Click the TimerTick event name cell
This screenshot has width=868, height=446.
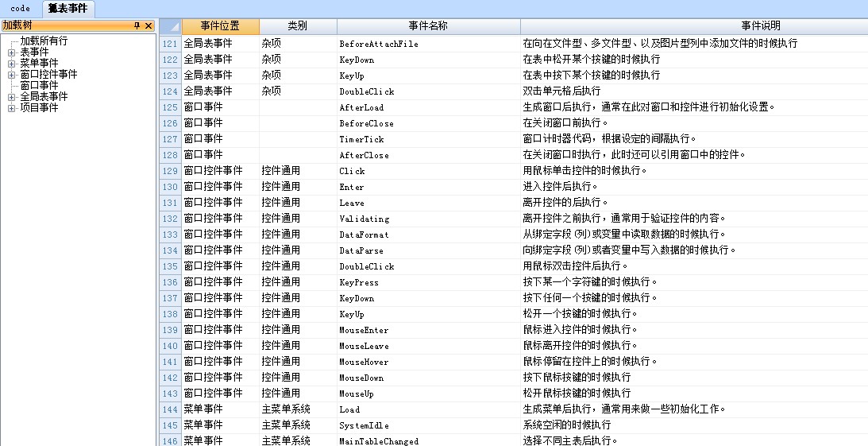tap(429, 138)
